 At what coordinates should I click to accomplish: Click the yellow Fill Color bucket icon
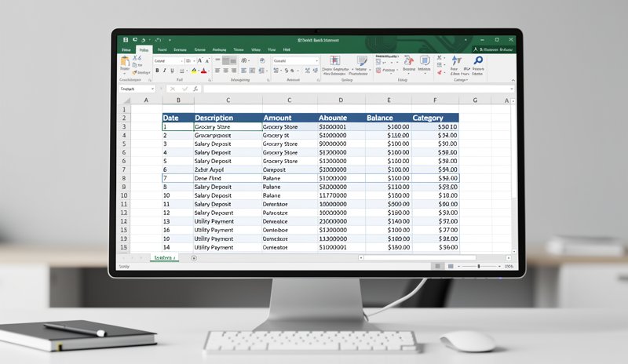(x=194, y=71)
